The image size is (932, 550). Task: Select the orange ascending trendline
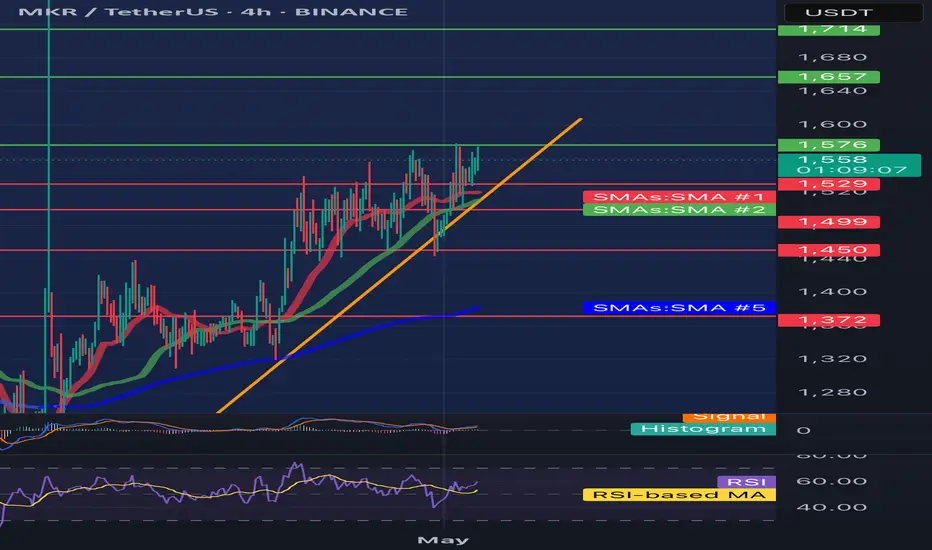point(399,265)
